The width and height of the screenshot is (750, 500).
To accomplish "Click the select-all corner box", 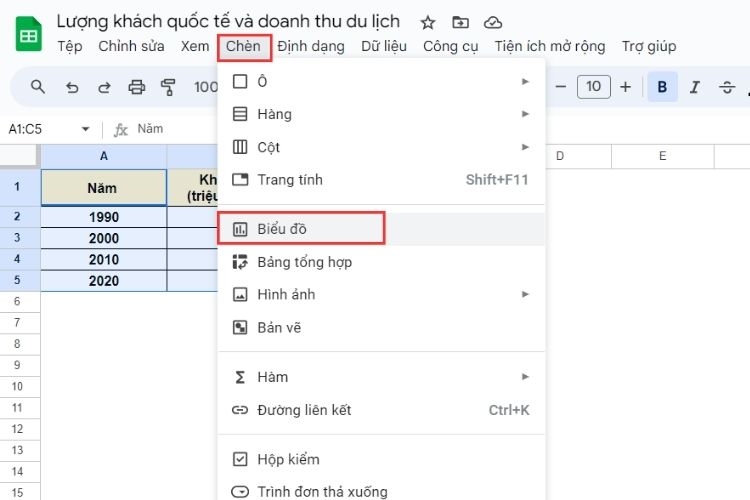I will 19,156.
